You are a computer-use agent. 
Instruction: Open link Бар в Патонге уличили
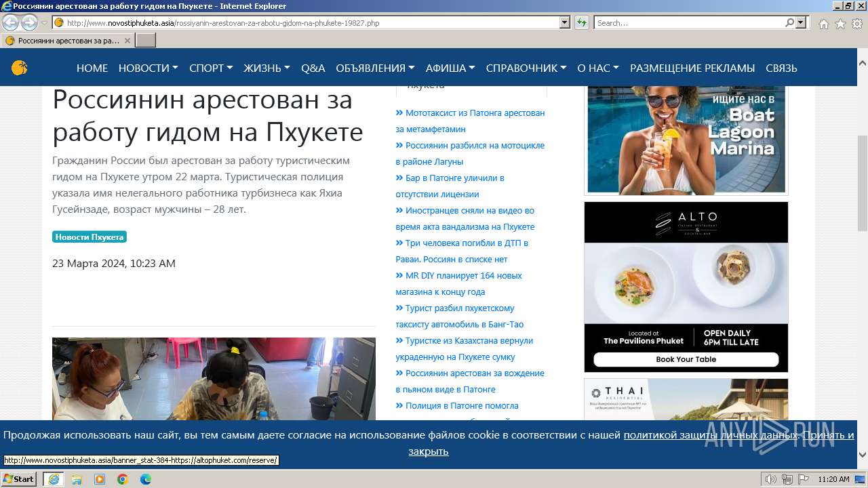pos(450,186)
